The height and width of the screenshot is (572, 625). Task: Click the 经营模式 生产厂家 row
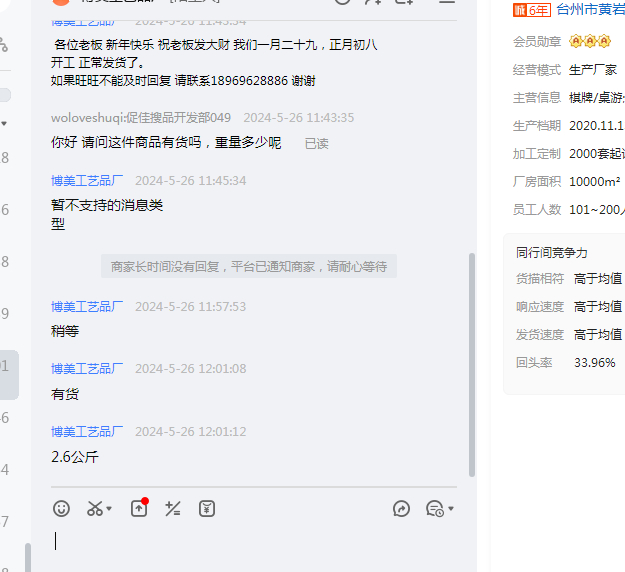tap(565, 70)
